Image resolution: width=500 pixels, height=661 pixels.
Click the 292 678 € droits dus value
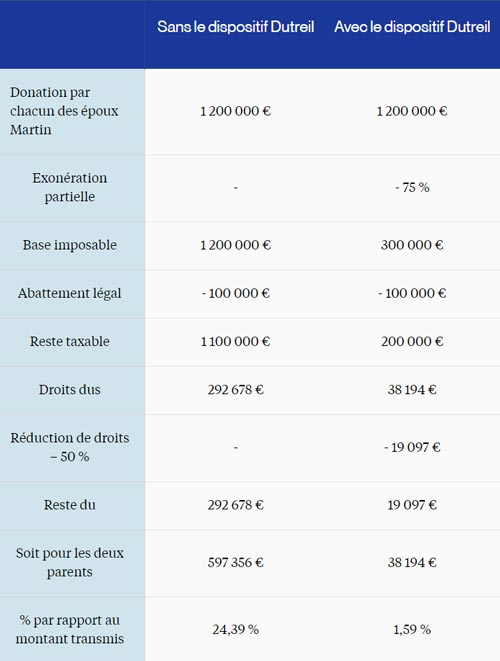pos(236,390)
